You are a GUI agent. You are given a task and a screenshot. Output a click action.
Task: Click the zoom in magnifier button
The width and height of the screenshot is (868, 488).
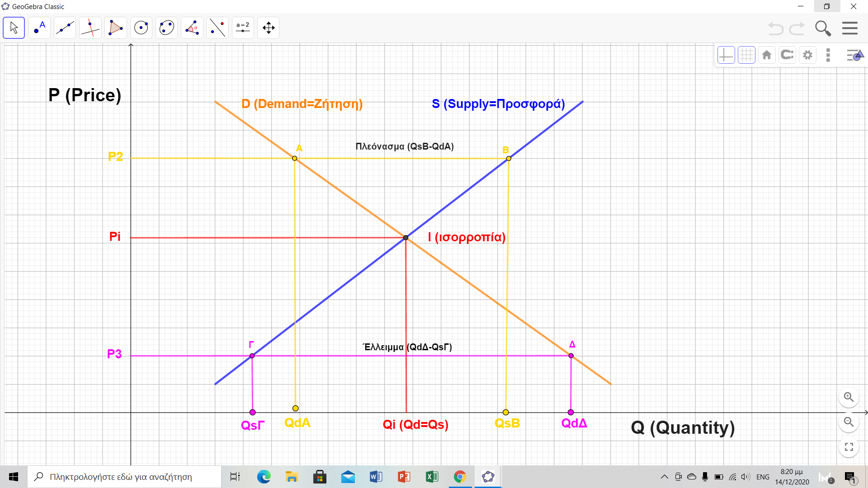tap(849, 397)
